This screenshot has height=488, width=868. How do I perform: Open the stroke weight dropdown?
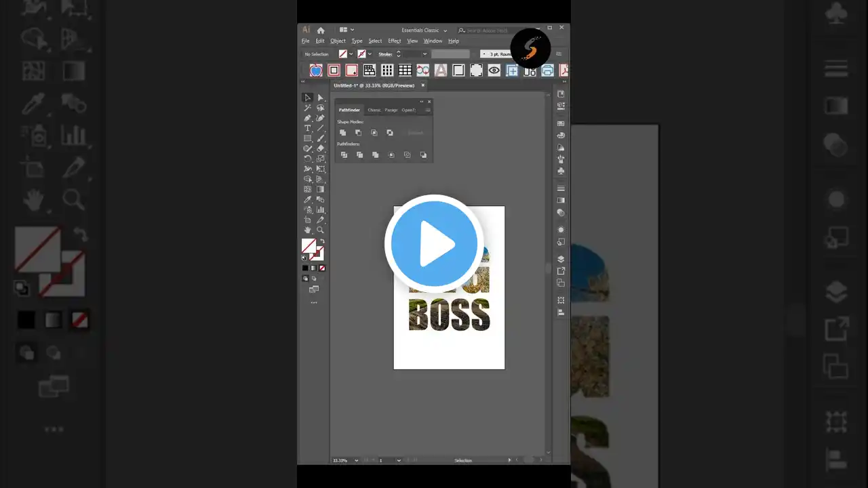point(425,54)
